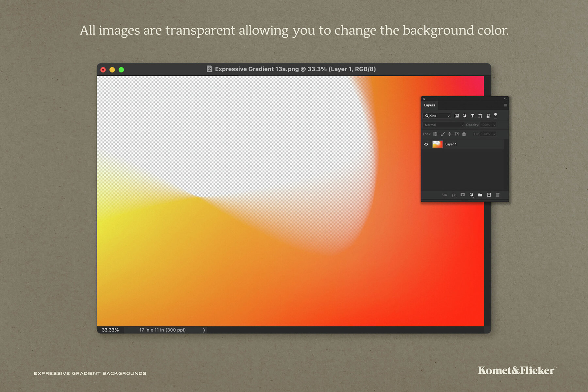Select the Add layer mask icon
This screenshot has width=588, height=392.
(x=462, y=195)
